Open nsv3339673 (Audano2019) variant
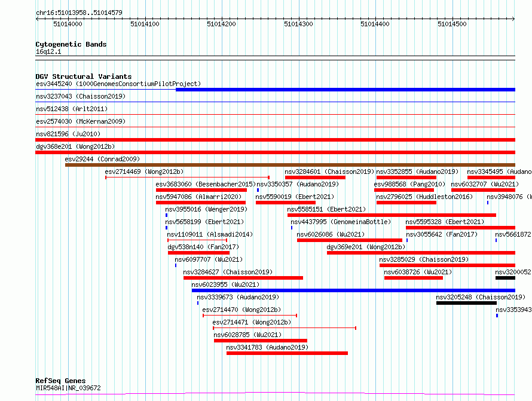The image size is (532, 401). tap(238, 297)
